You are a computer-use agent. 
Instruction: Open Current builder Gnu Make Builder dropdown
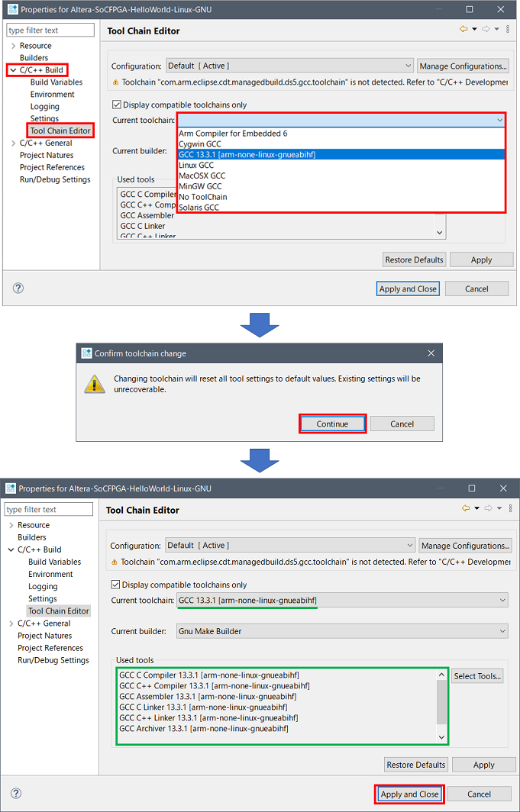tap(342, 631)
